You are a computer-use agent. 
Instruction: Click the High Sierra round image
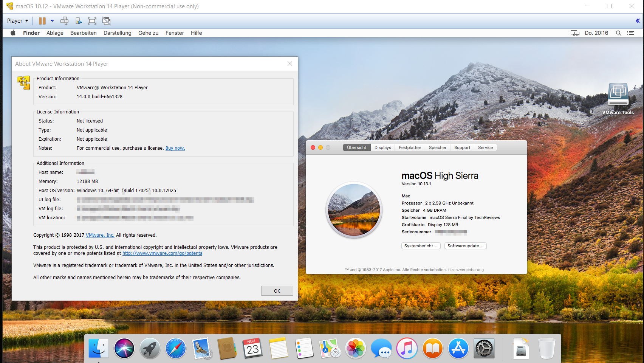click(x=354, y=210)
